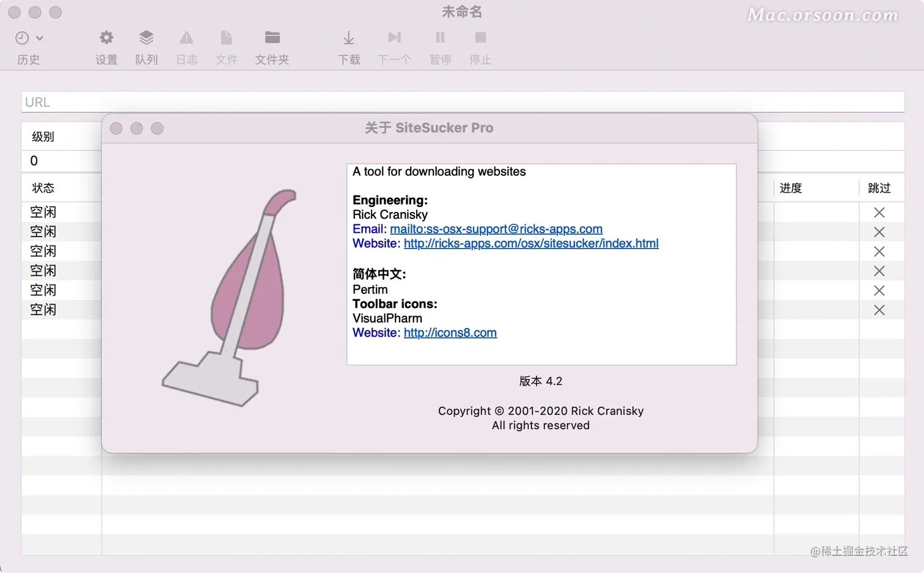Screen dimensions: 924x573
Task: Expand the History dropdown chevron
Action: (40, 38)
